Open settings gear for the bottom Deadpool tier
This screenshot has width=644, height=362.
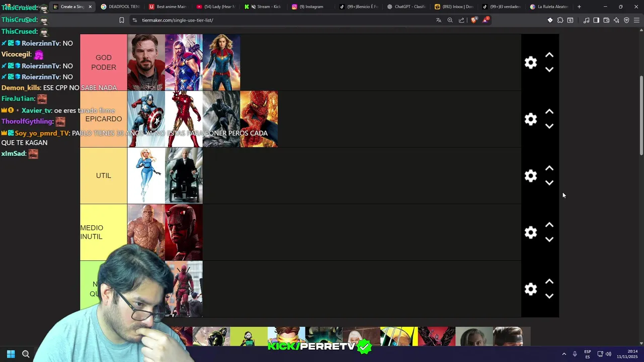tap(531, 289)
